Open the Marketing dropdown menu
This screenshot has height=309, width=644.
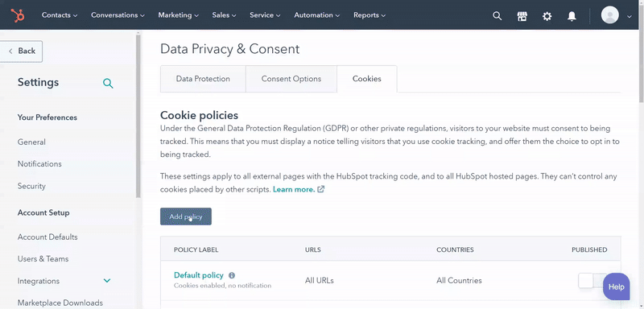178,15
